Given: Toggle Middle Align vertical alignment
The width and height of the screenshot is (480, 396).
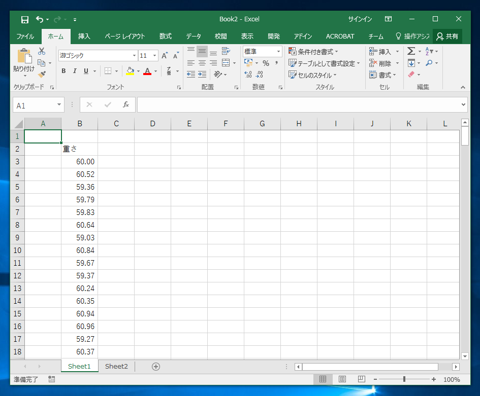Looking at the screenshot, I should point(202,51).
